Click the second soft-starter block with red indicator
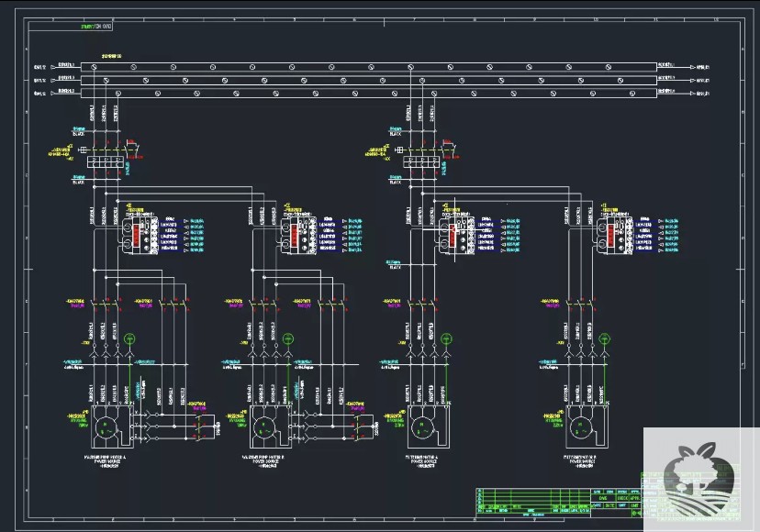The image size is (760, 532). point(294,234)
